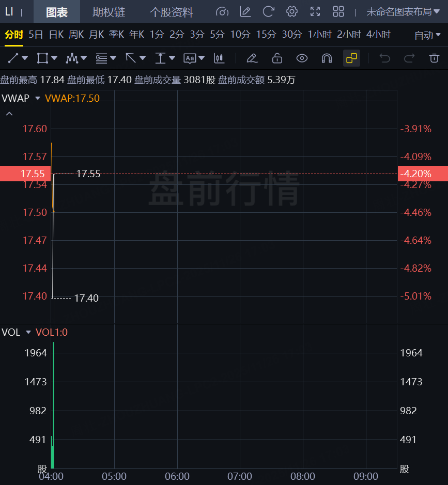This screenshot has width=448, height=485.
Task: Select the 5日 timeframe
Action: pos(36,34)
